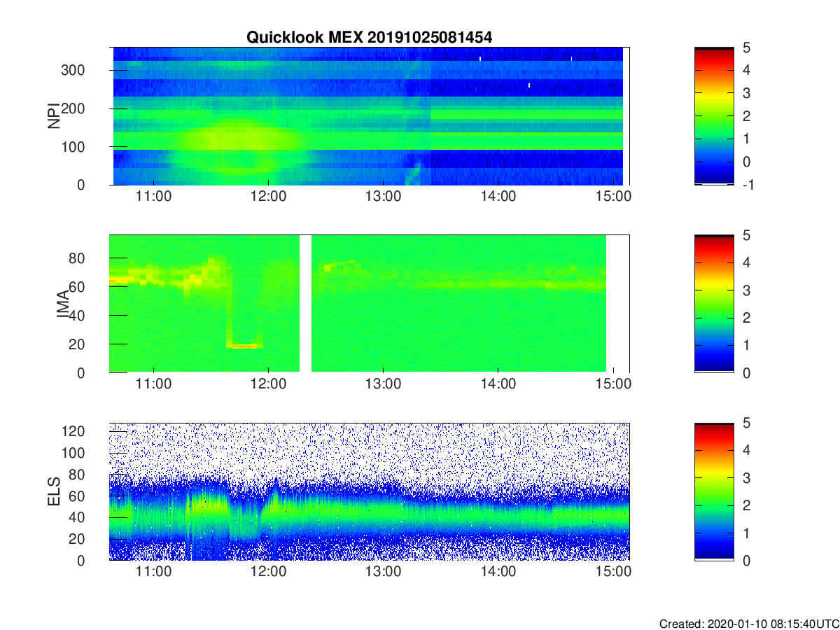This screenshot has width=840, height=630.
Task: Click the 15:00 tick label under NPI
Action: click(x=612, y=196)
